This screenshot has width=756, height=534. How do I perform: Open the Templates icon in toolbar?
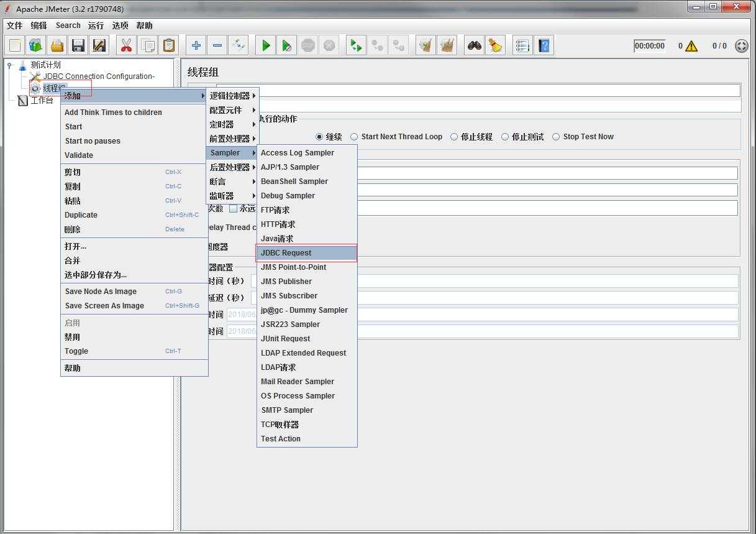pos(36,45)
